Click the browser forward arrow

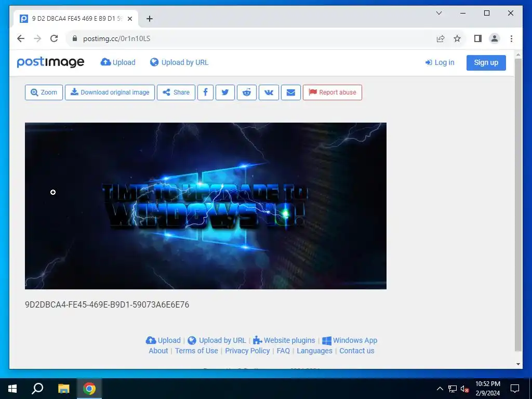[37, 38]
